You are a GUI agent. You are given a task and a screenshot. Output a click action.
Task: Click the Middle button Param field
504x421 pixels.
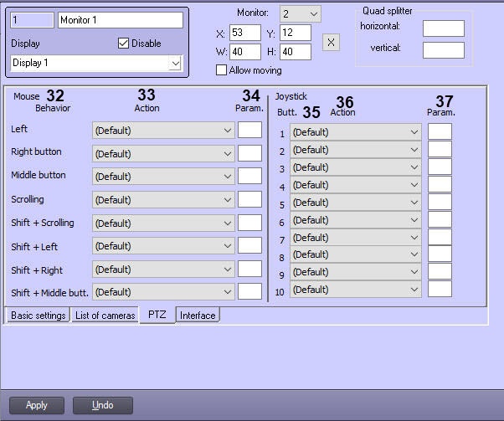click(249, 176)
